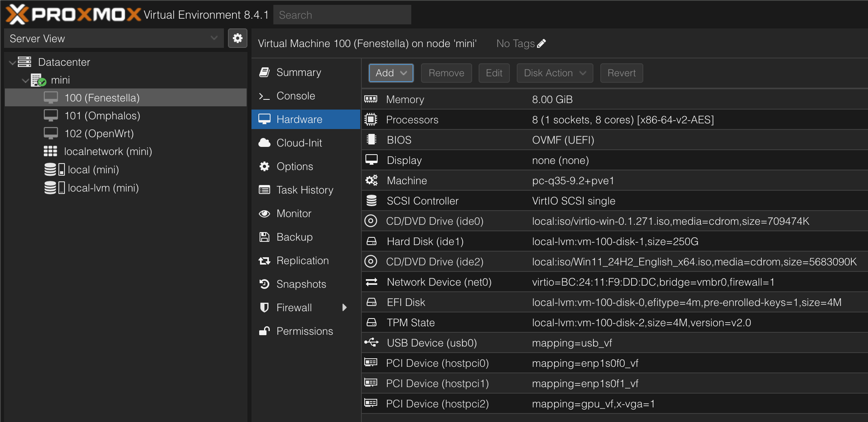The image size is (868, 422).
Task: Click the VM 102 (OpenWrt) monitor icon
Action: coord(51,133)
